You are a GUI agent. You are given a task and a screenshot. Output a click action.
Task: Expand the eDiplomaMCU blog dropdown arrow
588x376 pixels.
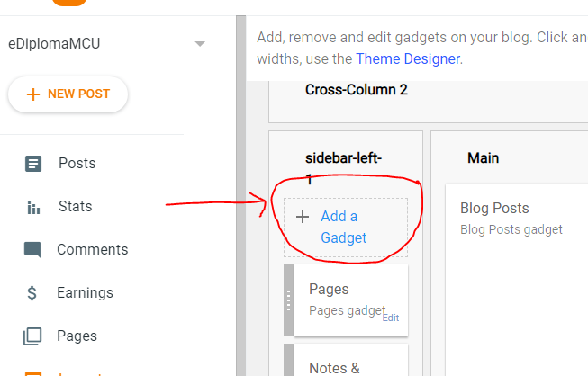[200, 44]
